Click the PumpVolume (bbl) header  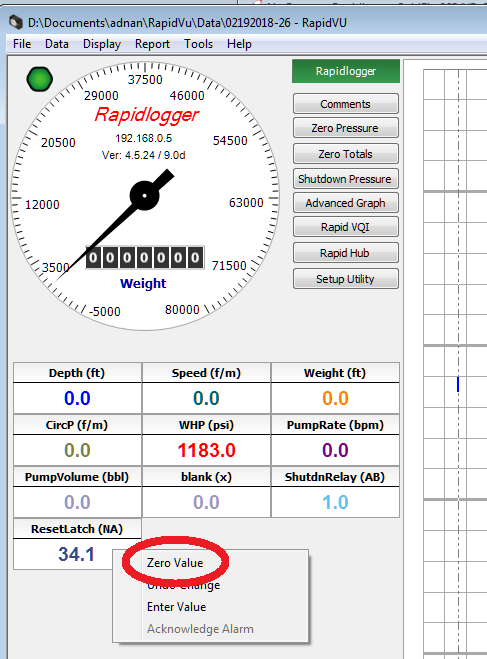click(x=77, y=477)
